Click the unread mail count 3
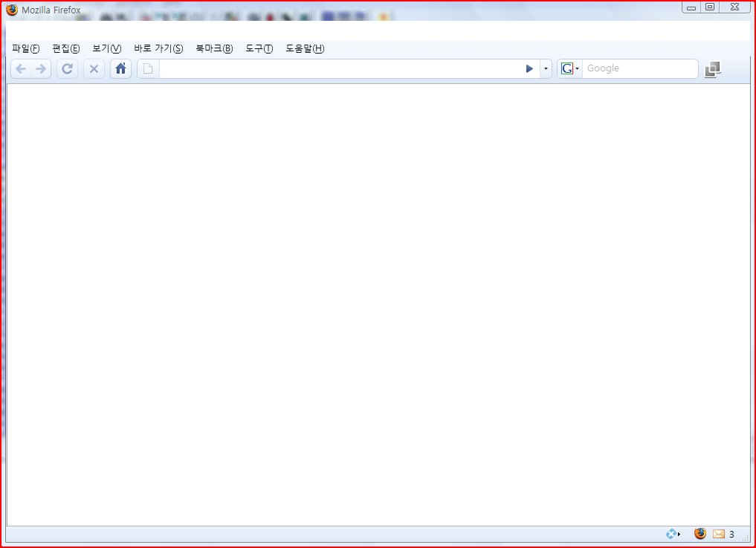756x548 pixels. pos(731,535)
